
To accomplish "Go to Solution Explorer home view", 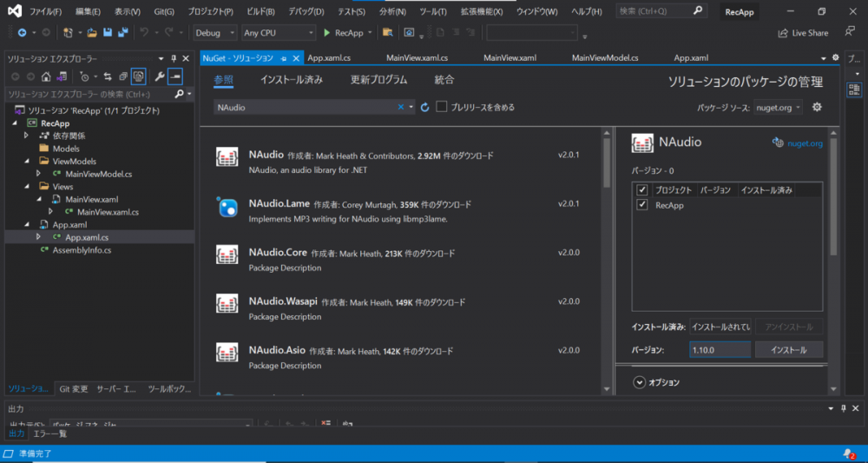I will pyautogui.click(x=47, y=76).
